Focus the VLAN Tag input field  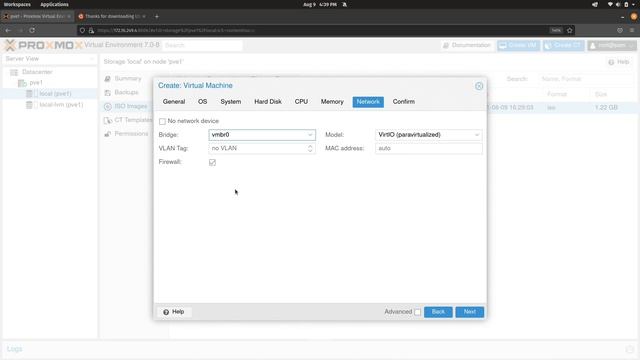point(258,149)
